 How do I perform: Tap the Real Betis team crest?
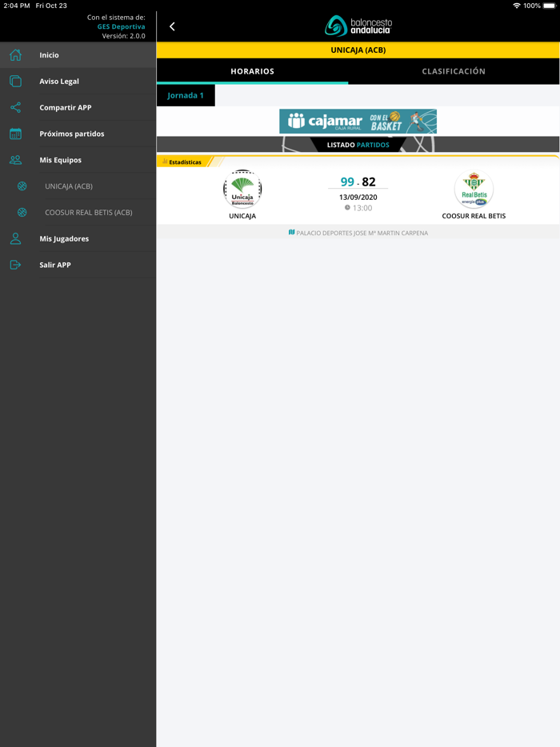[x=474, y=189]
